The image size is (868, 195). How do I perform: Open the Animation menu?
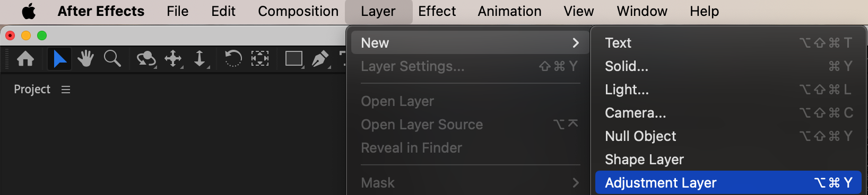(509, 11)
